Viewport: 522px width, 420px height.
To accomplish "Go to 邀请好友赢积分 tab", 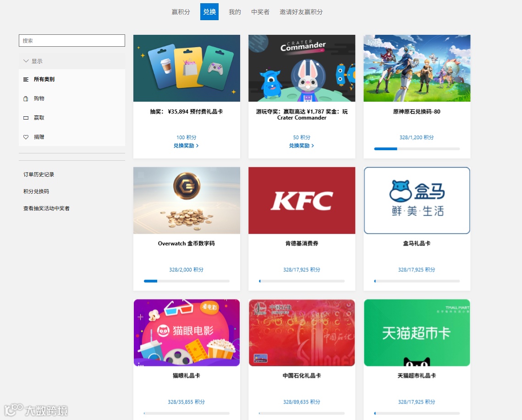I will pyautogui.click(x=301, y=12).
